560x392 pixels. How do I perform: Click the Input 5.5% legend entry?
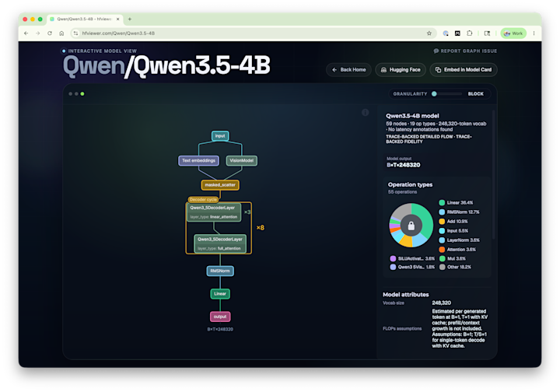[453, 231]
